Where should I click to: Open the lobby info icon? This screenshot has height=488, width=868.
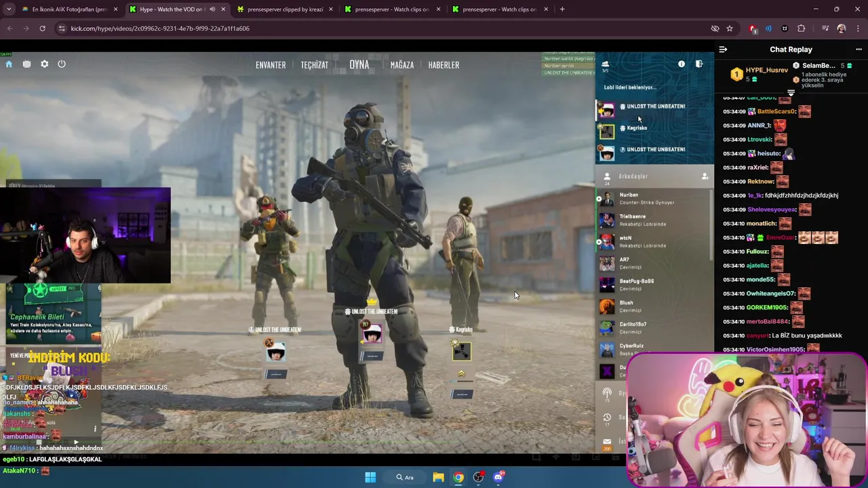[x=682, y=64]
